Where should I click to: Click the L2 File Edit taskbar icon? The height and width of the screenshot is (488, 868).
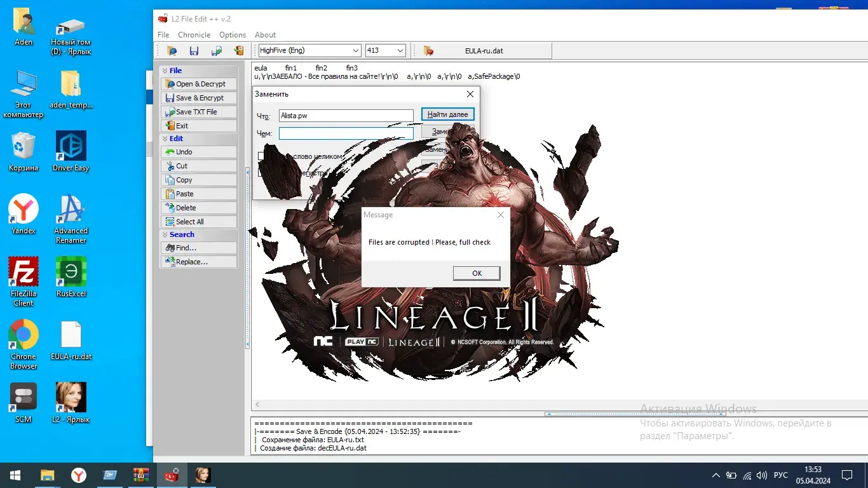point(172,475)
